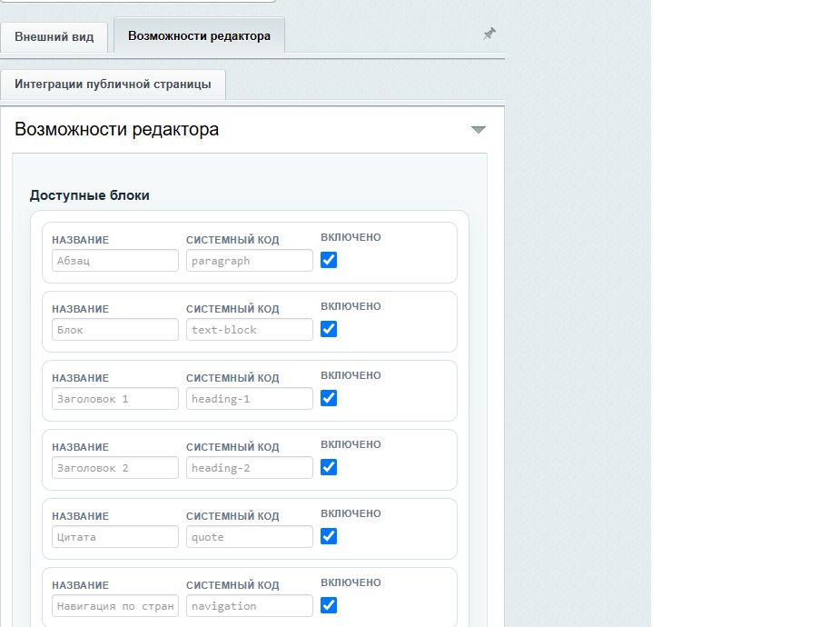Click the paragraph system code field
Viewport: 840px width, 627px height.
250,261
